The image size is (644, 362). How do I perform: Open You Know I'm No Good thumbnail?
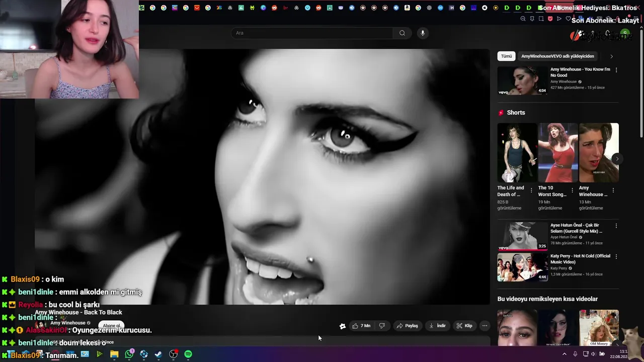click(x=522, y=80)
